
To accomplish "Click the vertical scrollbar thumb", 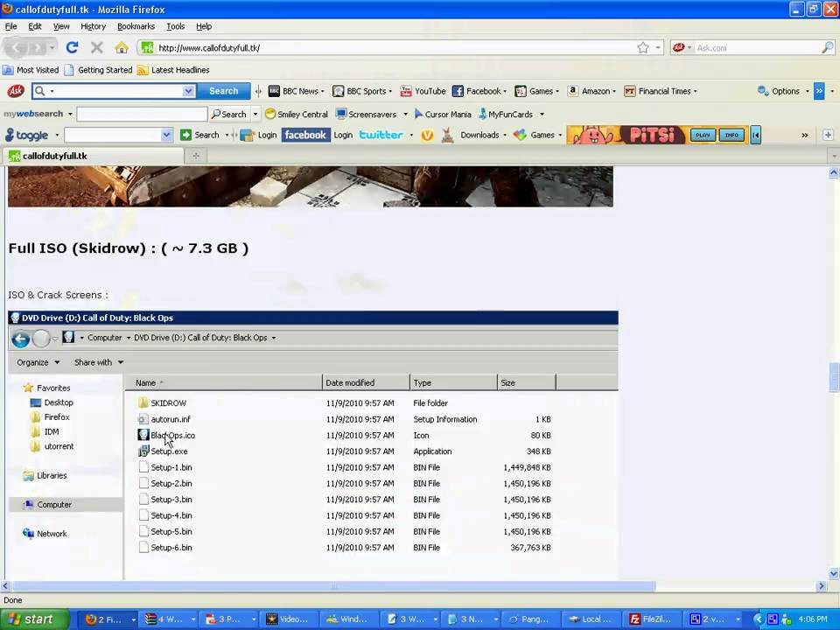I will click(x=834, y=378).
